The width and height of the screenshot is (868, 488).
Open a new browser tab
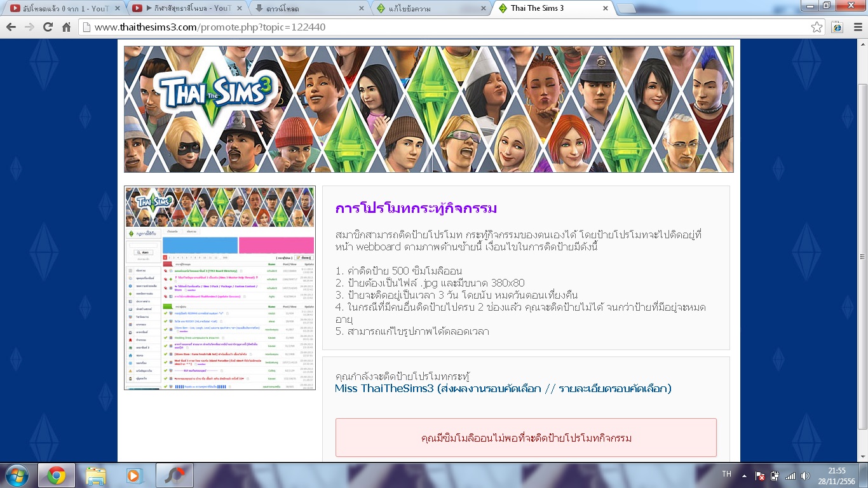(627, 8)
